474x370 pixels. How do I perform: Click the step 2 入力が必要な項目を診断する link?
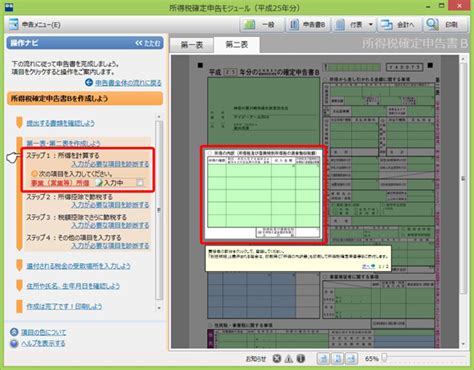(x=110, y=205)
